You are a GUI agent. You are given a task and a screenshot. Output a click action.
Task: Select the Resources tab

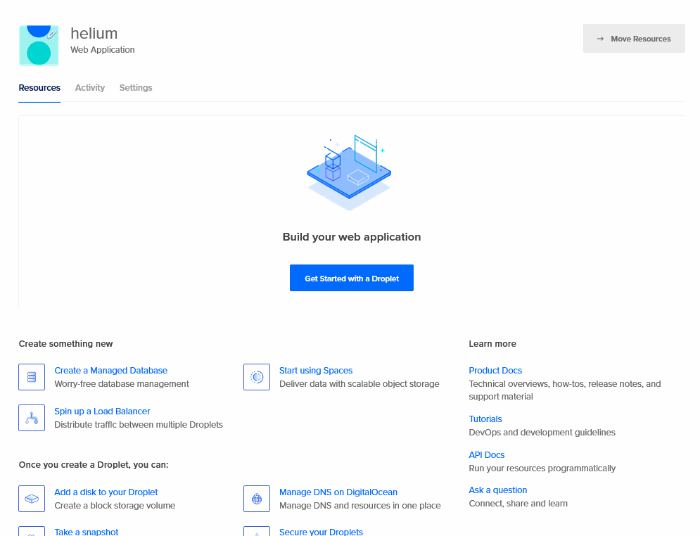[x=39, y=88]
